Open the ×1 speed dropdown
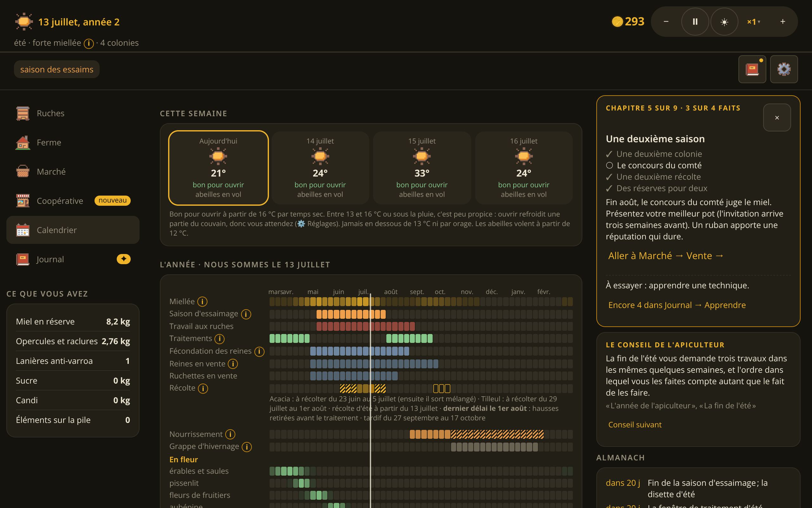This screenshot has height=508, width=812. [x=753, y=22]
